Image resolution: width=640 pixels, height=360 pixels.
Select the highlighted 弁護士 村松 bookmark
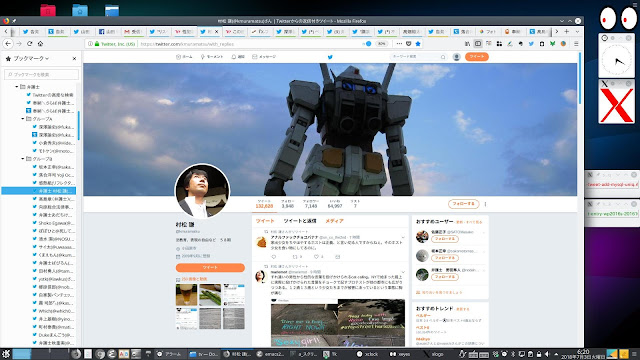39,191
